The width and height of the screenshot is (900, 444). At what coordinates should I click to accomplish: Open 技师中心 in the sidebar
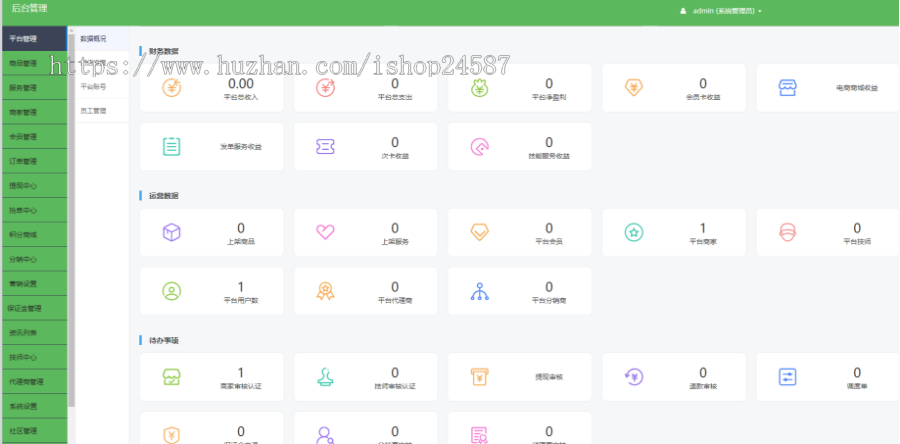click(x=34, y=357)
